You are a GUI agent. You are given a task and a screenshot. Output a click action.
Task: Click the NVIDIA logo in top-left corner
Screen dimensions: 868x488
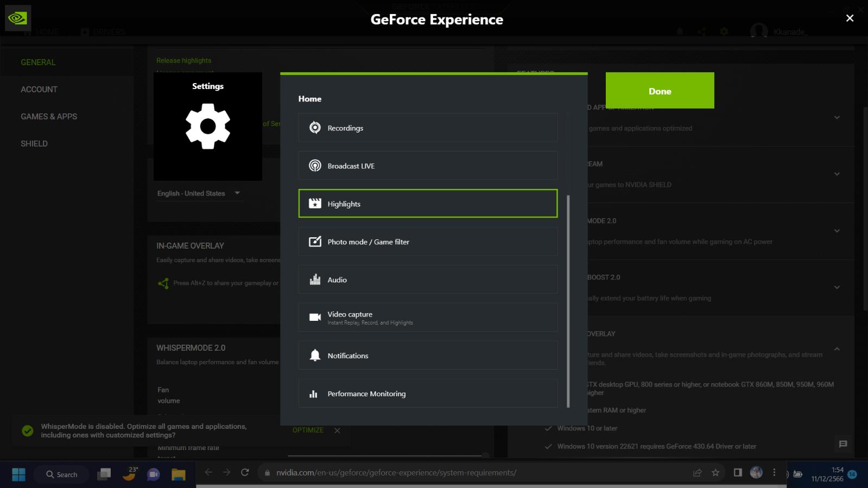pos(18,18)
